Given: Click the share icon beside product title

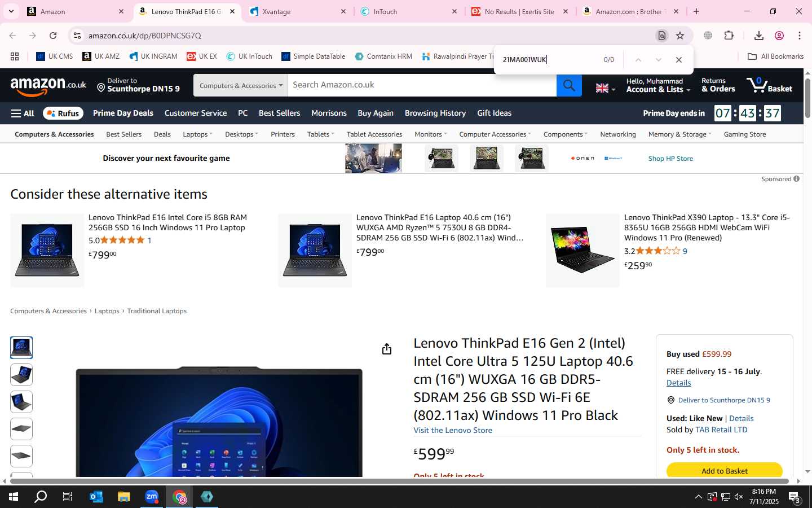Looking at the screenshot, I should 387,349.
